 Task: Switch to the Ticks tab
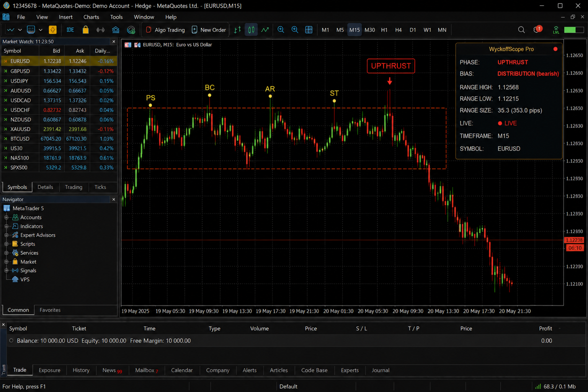tap(100, 187)
